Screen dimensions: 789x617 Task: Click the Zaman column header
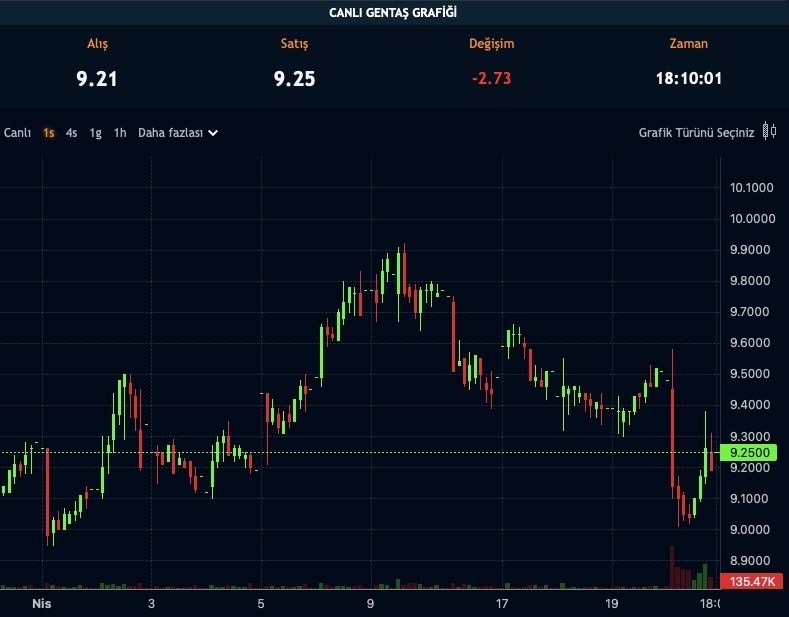688,44
